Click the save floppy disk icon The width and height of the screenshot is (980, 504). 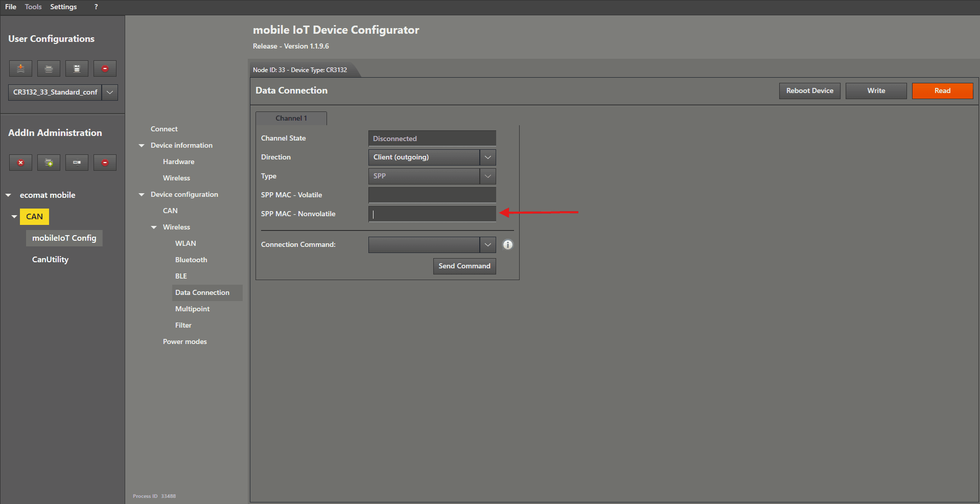tap(77, 68)
